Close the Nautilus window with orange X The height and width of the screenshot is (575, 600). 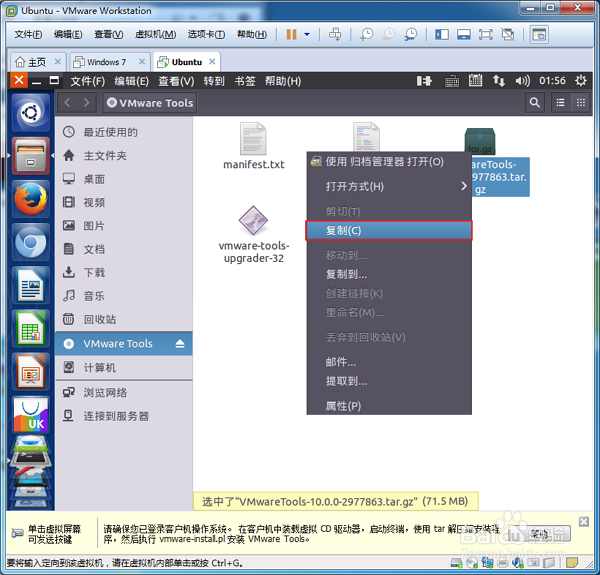click(19, 81)
